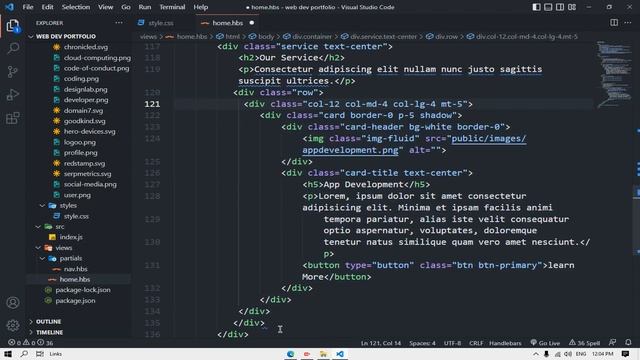Open the Search view in activity bar
Viewport: 640px width, 360px height.
13,49
